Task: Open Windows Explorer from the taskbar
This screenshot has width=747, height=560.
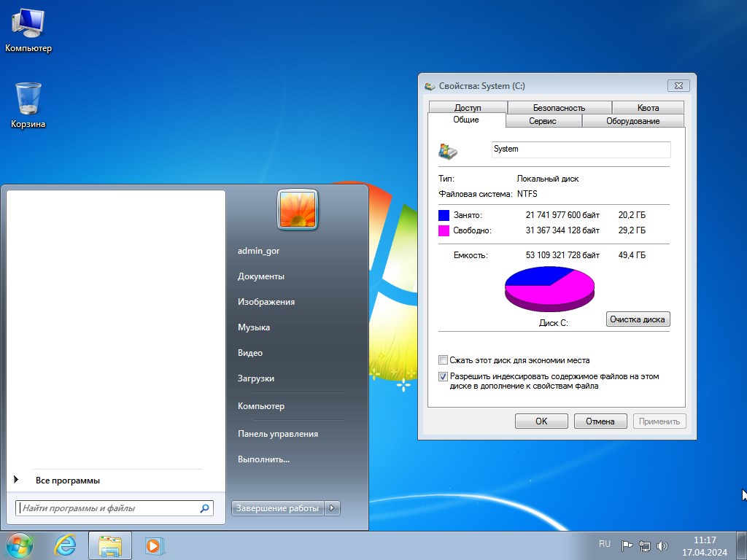Action: click(109, 545)
